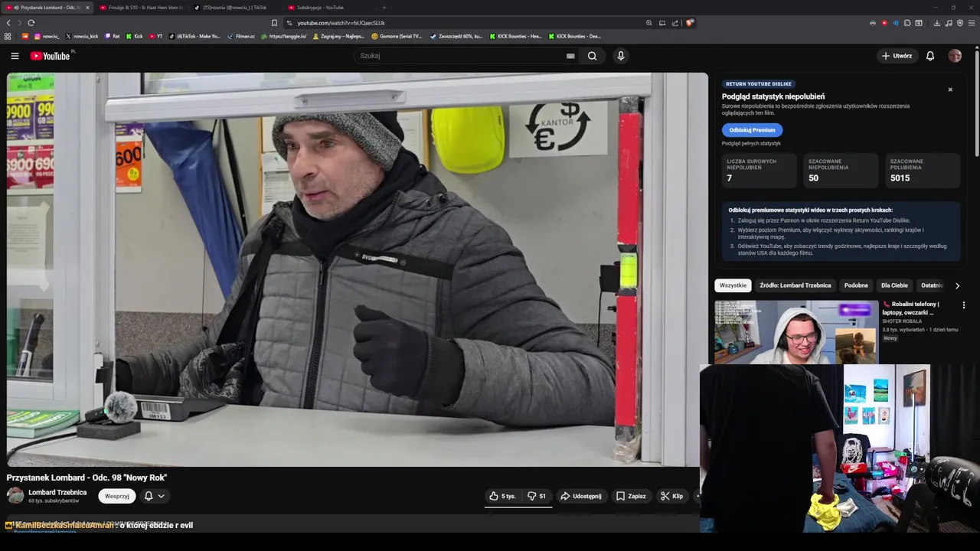
Task: Show more filter chips with the right arrow
Action: pos(957,285)
